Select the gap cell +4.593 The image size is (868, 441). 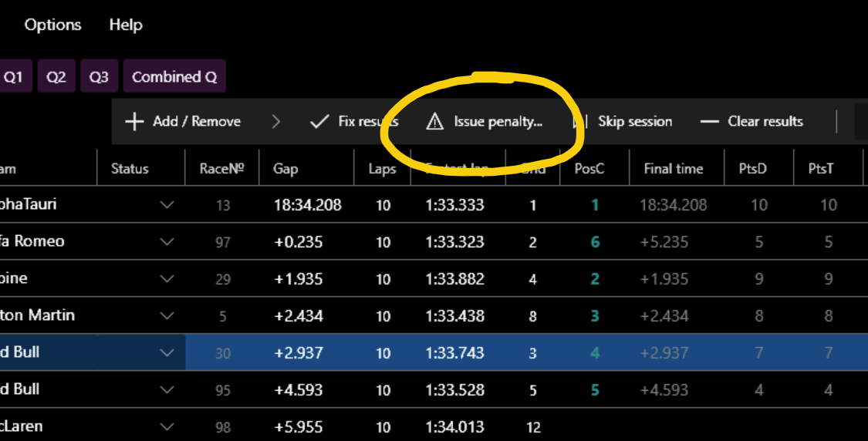coord(299,390)
